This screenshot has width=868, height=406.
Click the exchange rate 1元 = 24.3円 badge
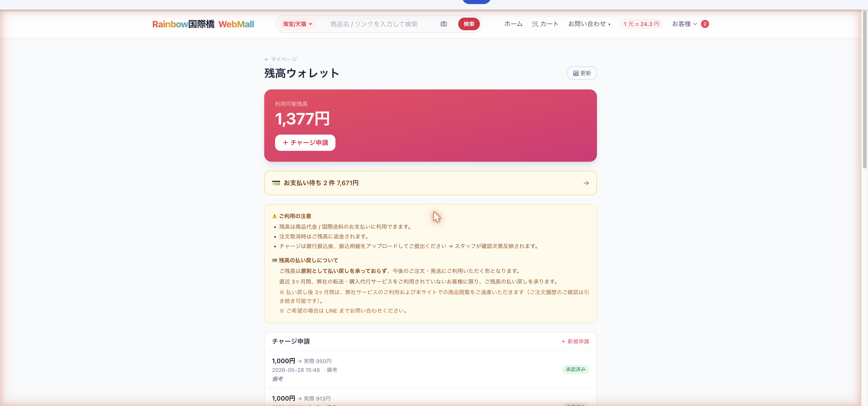tap(641, 24)
